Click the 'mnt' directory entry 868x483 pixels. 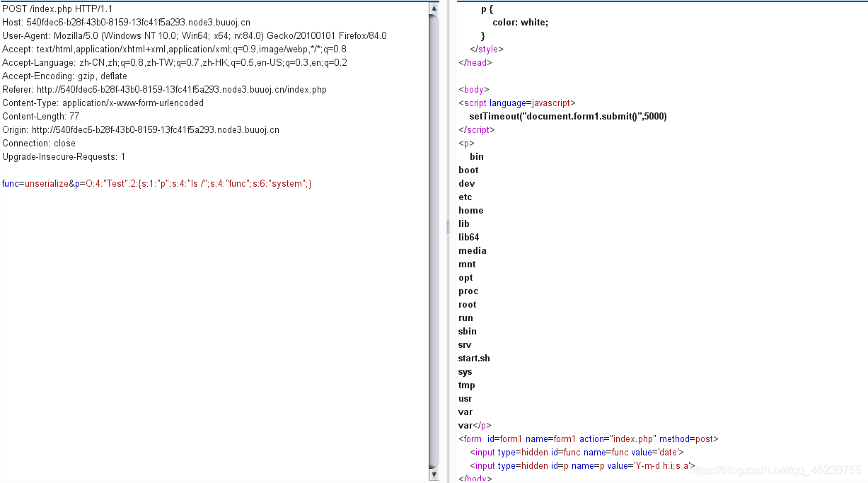(x=467, y=264)
